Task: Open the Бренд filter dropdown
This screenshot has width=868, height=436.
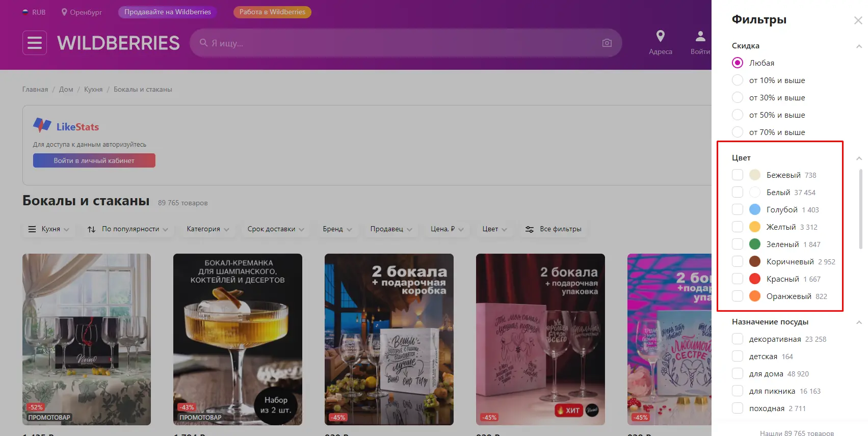Action: tap(337, 229)
